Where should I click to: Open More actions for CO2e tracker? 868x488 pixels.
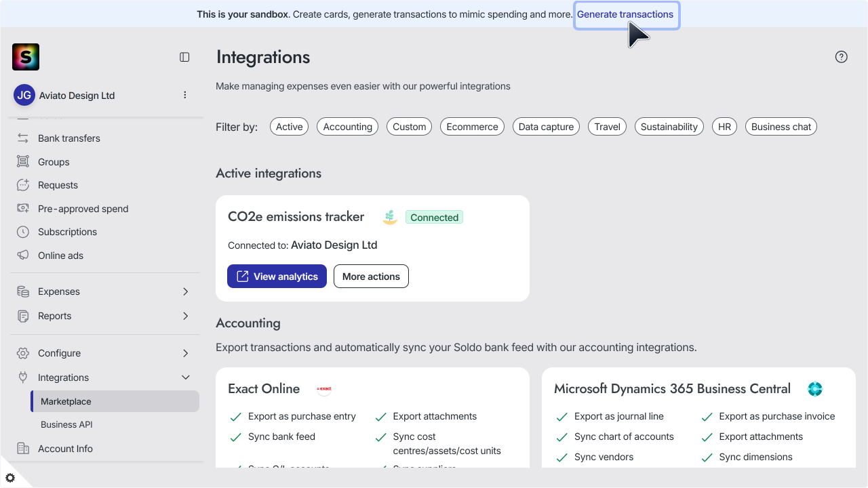[x=371, y=276]
